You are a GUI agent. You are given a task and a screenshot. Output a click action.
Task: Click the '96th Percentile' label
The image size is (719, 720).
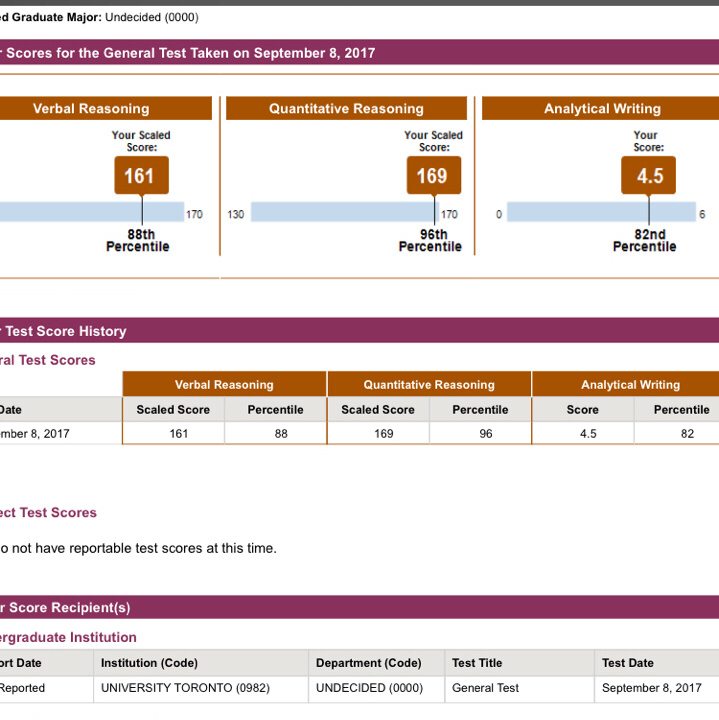coord(430,241)
